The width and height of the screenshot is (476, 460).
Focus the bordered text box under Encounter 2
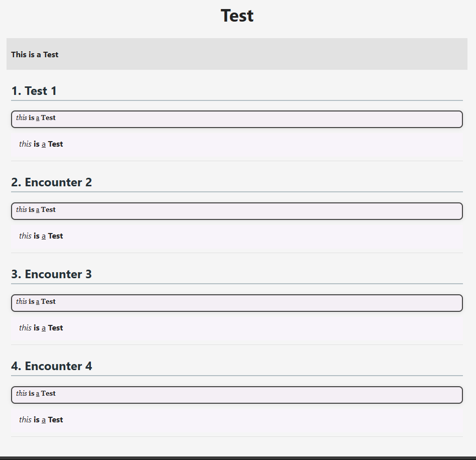coord(237,211)
